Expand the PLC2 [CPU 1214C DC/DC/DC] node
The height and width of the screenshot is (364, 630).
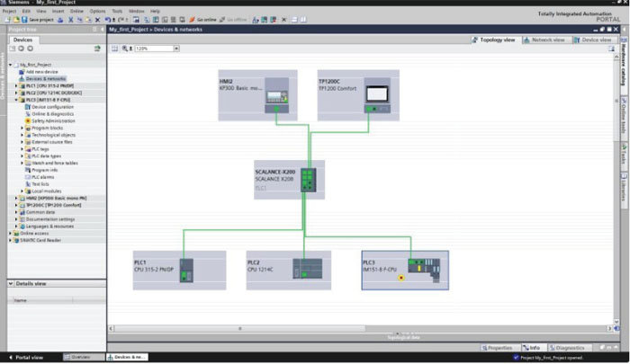(16, 93)
